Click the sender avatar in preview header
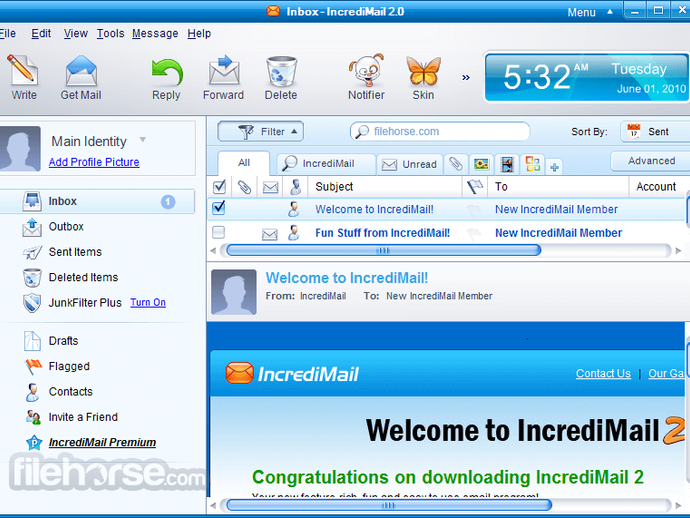This screenshot has width=690, height=518. pyautogui.click(x=234, y=292)
